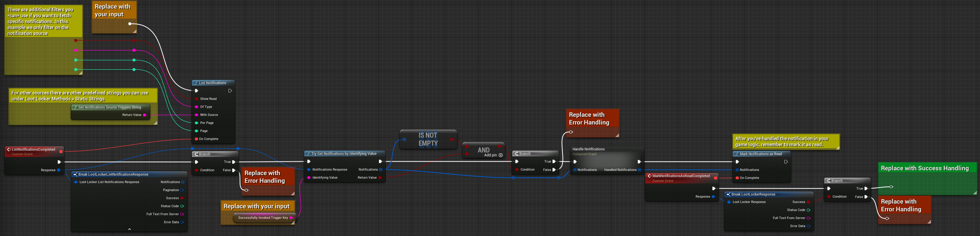Select the Successfully Invoked Trigger Key variable node
The image size is (980, 236).
pos(263,218)
